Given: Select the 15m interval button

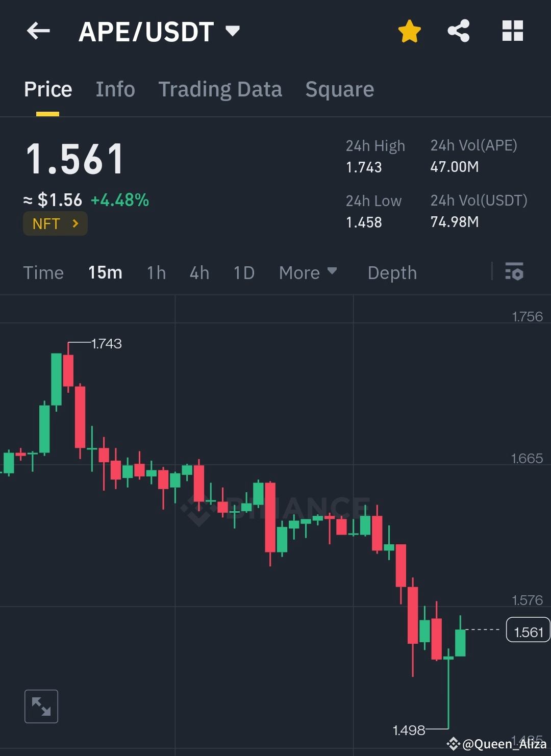Looking at the screenshot, I should point(105,273).
